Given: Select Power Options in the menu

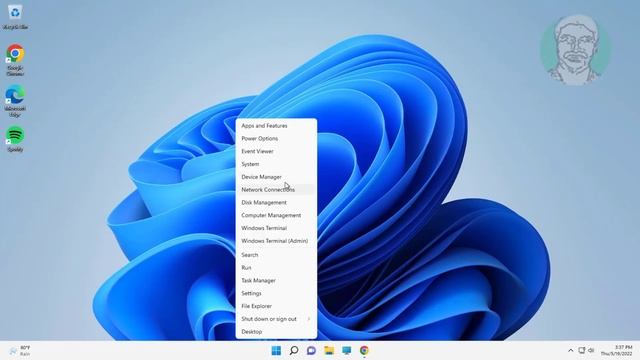Looking at the screenshot, I should (276, 138).
